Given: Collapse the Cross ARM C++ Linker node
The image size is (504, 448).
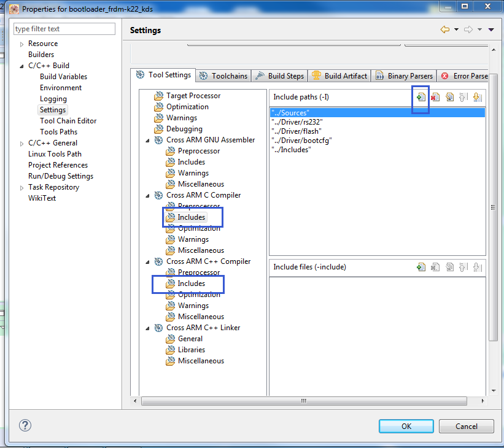Looking at the screenshot, I should pos(147,328).
